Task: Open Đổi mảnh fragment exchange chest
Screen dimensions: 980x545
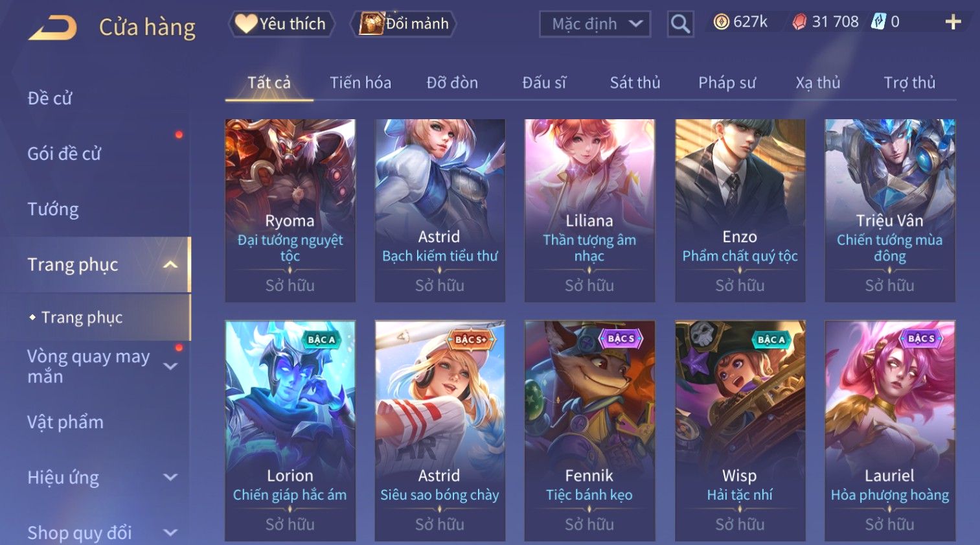Action: [x=405, y=24]
